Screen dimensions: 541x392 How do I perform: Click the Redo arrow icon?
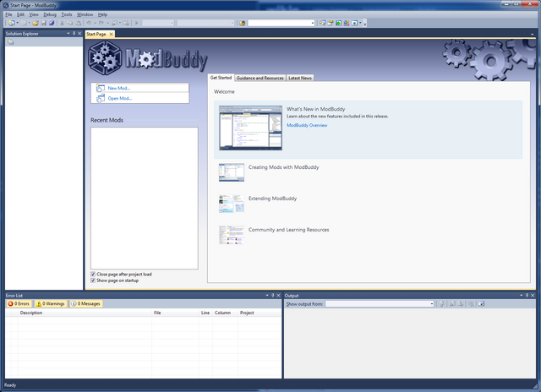coord(101,23)
